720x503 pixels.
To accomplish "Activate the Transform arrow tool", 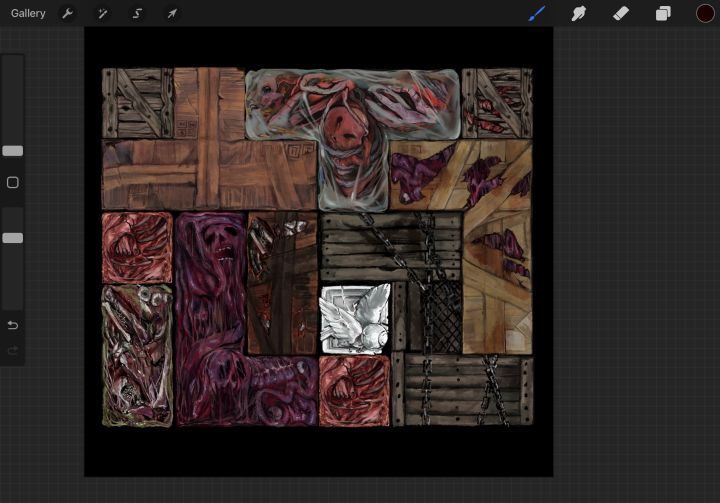I will 172,13.
